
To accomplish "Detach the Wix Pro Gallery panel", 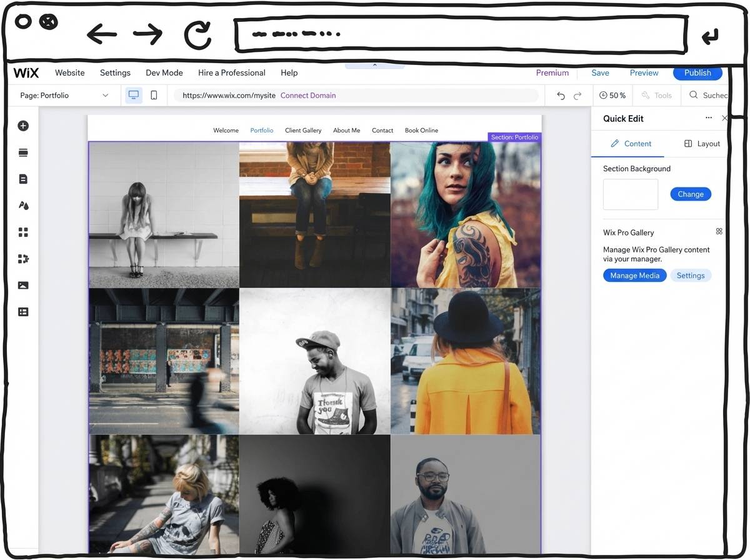I will [x=719, y=231].
